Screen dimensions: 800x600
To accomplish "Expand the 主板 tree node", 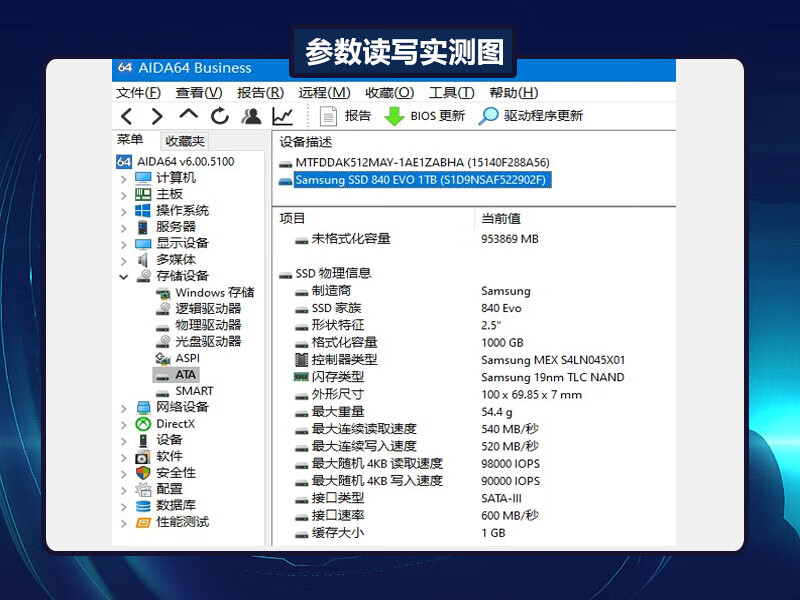I will pyautogui.click(x=123, y=195).
